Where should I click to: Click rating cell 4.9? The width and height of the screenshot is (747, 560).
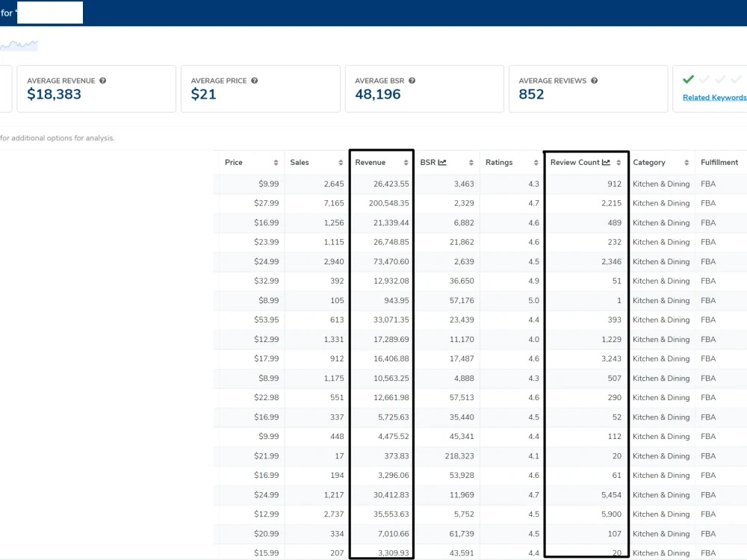[x=533, y=281]
